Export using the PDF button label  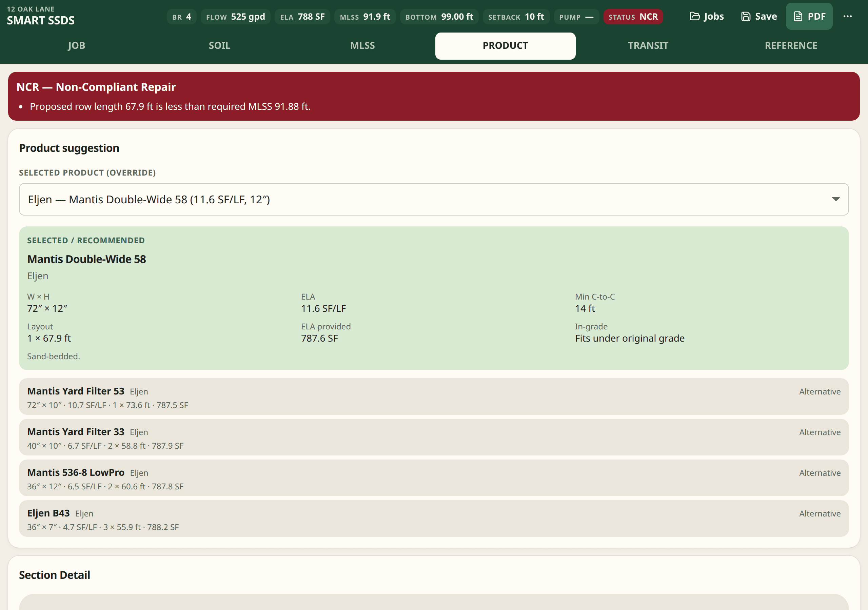pos(816,16)
